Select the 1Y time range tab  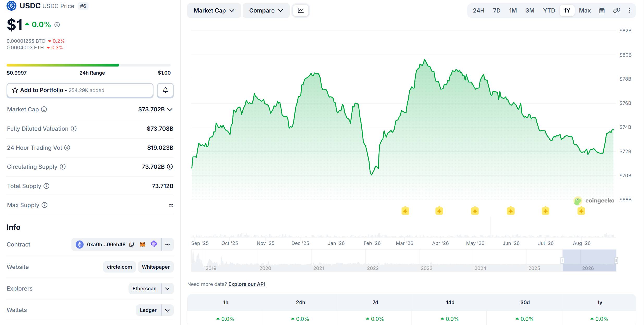[x=567, y=11]
